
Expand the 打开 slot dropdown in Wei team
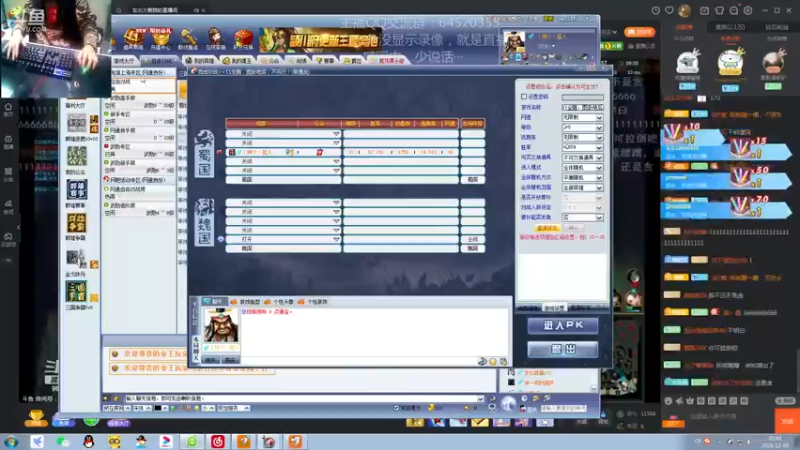336,239
